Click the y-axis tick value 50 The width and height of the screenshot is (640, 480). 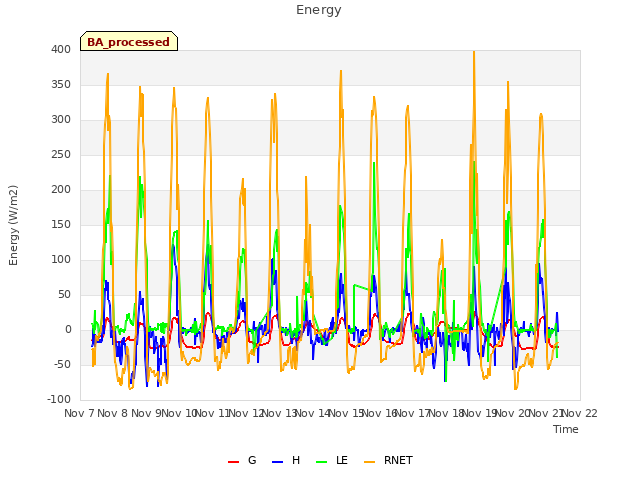64,294
